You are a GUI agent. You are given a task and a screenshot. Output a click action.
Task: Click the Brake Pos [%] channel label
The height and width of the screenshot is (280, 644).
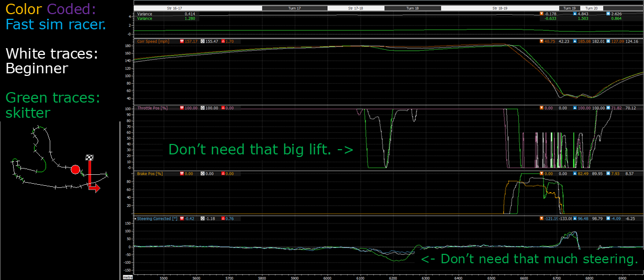pos(150,173)
